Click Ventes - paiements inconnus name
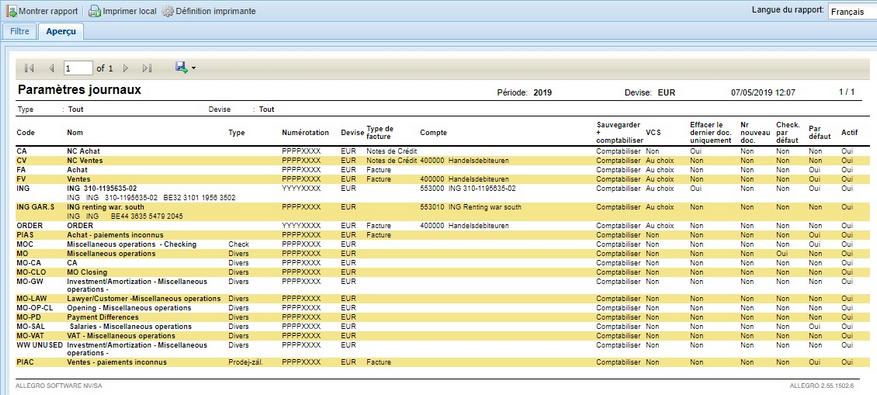The image size is (877, 395). pos(116,363)
